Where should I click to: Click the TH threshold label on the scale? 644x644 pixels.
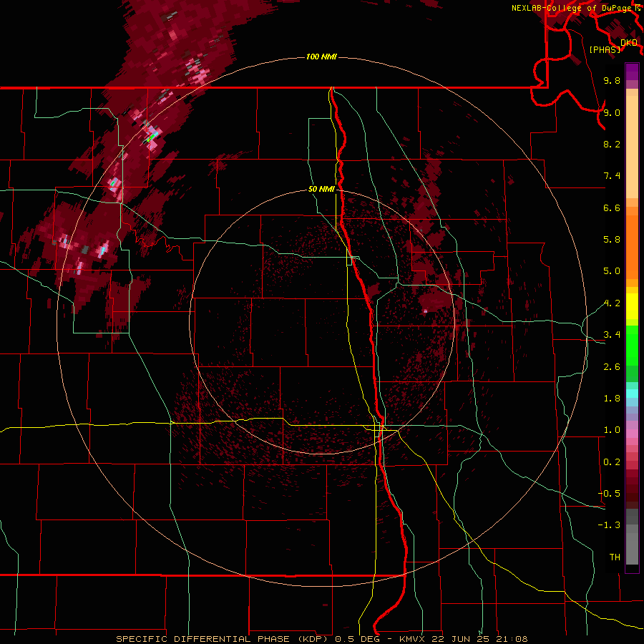[x=615, y=557]
